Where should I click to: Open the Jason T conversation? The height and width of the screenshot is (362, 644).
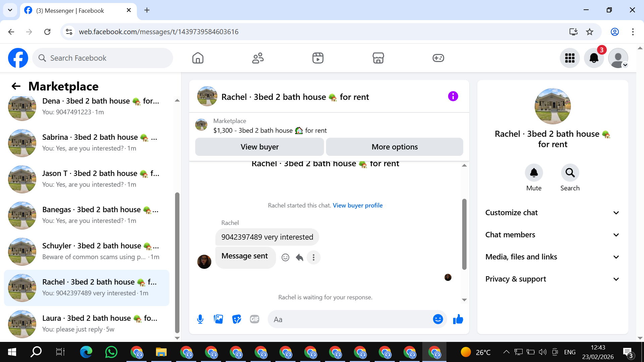(x=87, y=179)
